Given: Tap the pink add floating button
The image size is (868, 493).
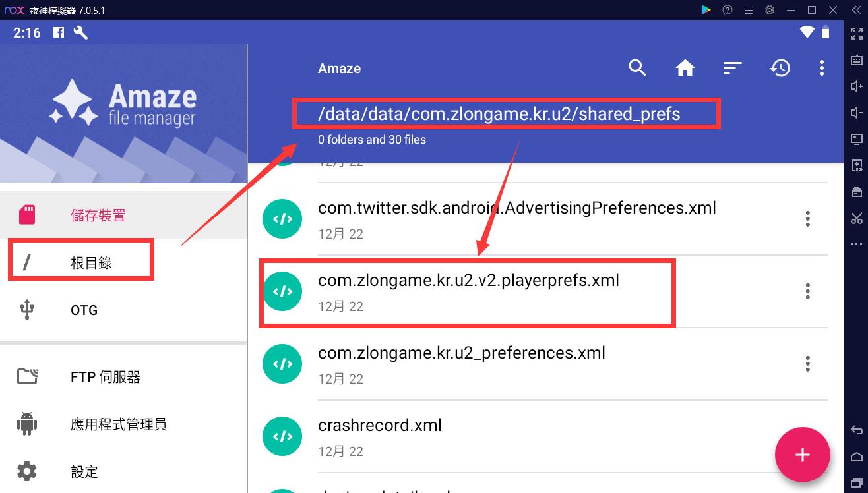Looking at the screenshot, I should (802, 455).
